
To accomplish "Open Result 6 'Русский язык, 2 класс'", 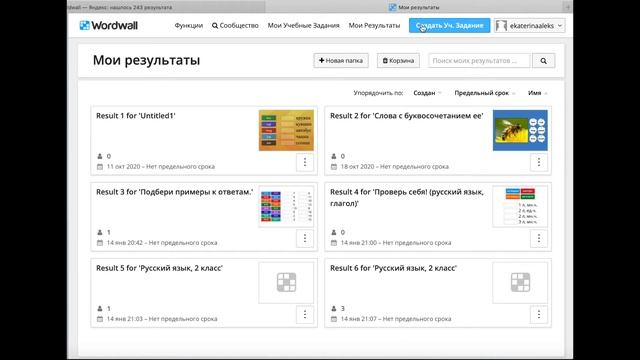I will (393, 268).
